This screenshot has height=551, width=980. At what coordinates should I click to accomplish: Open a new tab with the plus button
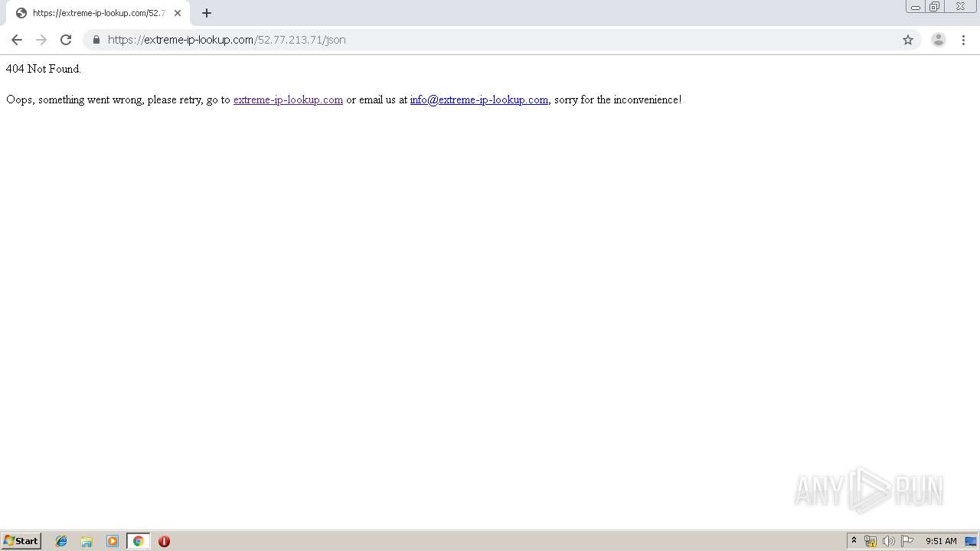[x=207, y=13]
